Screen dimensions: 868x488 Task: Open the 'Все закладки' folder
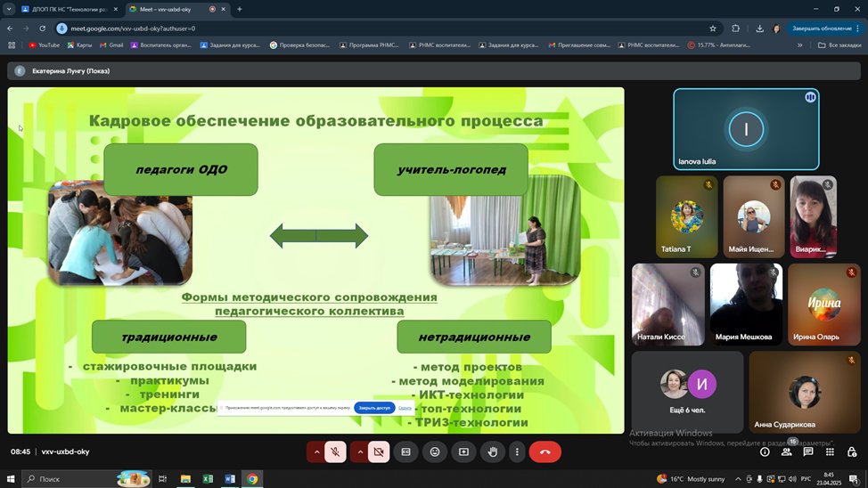tap(839, 45)
